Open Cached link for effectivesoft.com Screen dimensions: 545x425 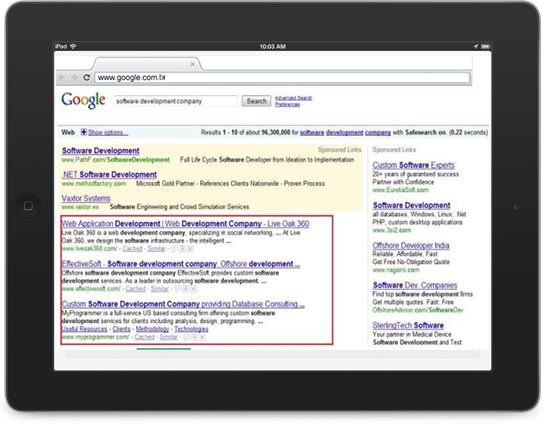135,289
